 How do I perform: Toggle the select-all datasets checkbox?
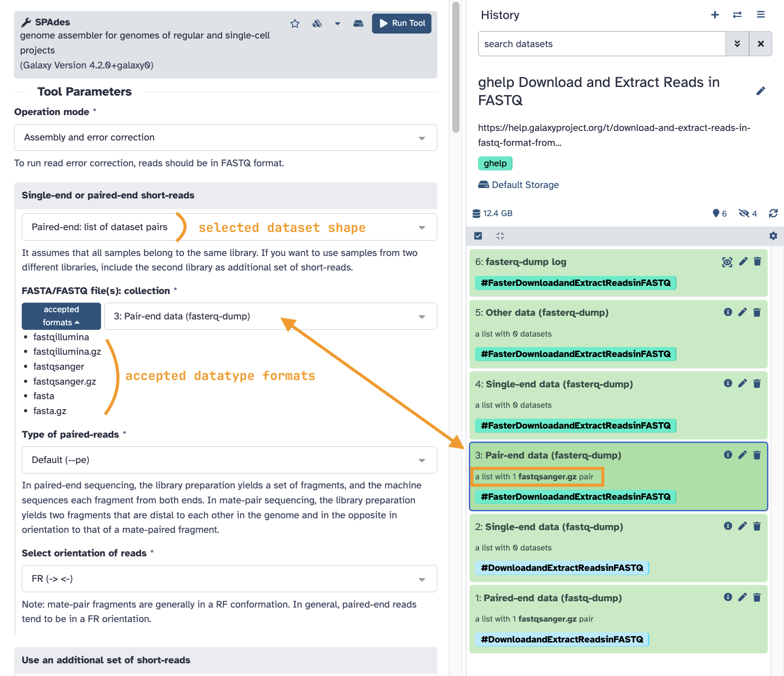pos(478,236)
